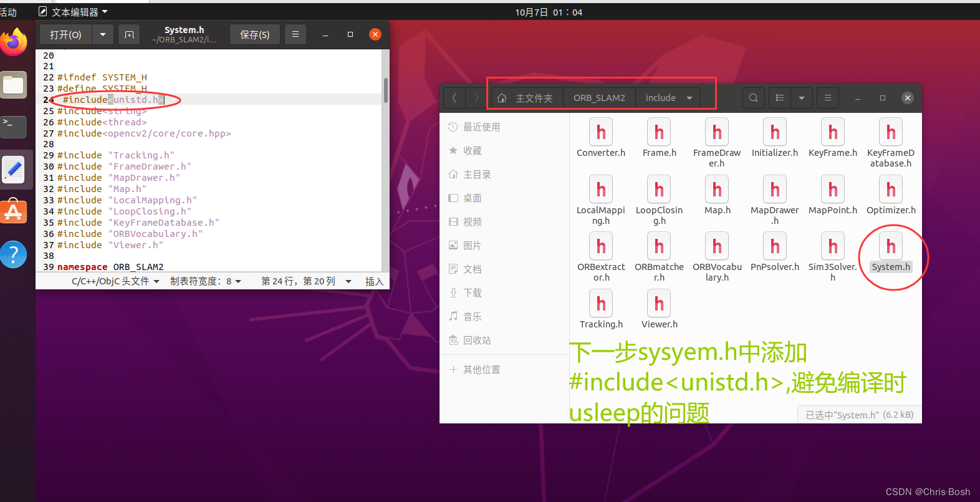Image resolution: width=980 pixels, height=502 pixels.
Task: Open the 文本编辑器 app menu in top bar
Action: (x=73, y=12)
